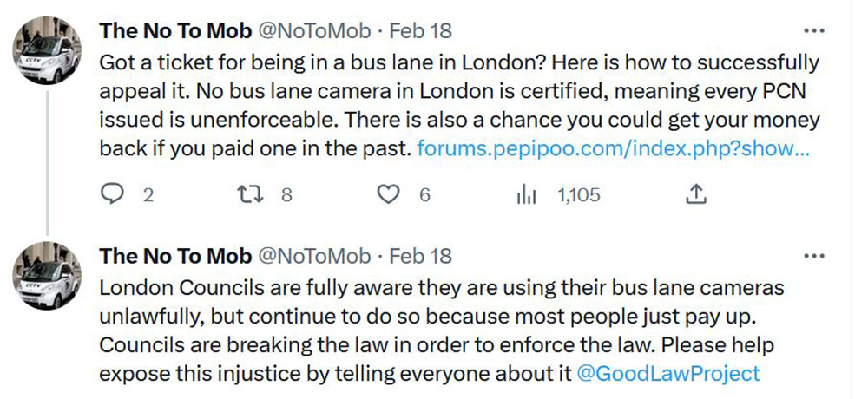Open Feb 18 timestamp of second tweet
The height and width of the screenshot is (399, 868).
tap(420, 256)
